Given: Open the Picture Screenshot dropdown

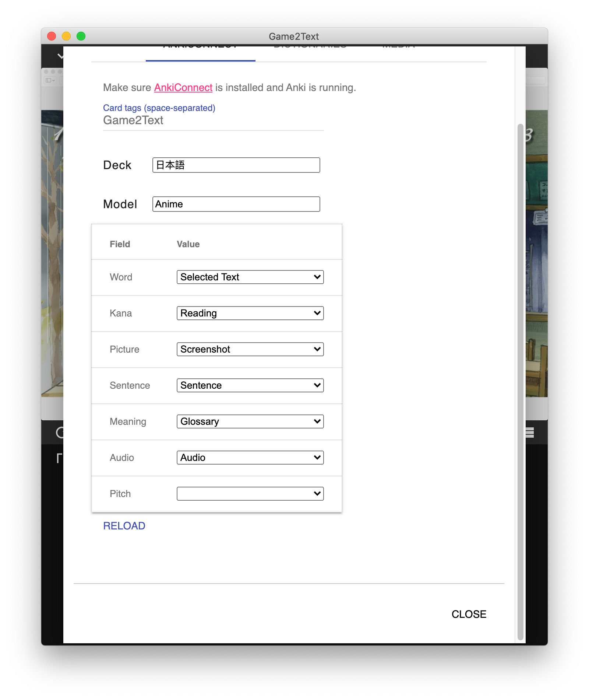Looking at the screenshot, I should pyautogui.click(x=250, y=349).
